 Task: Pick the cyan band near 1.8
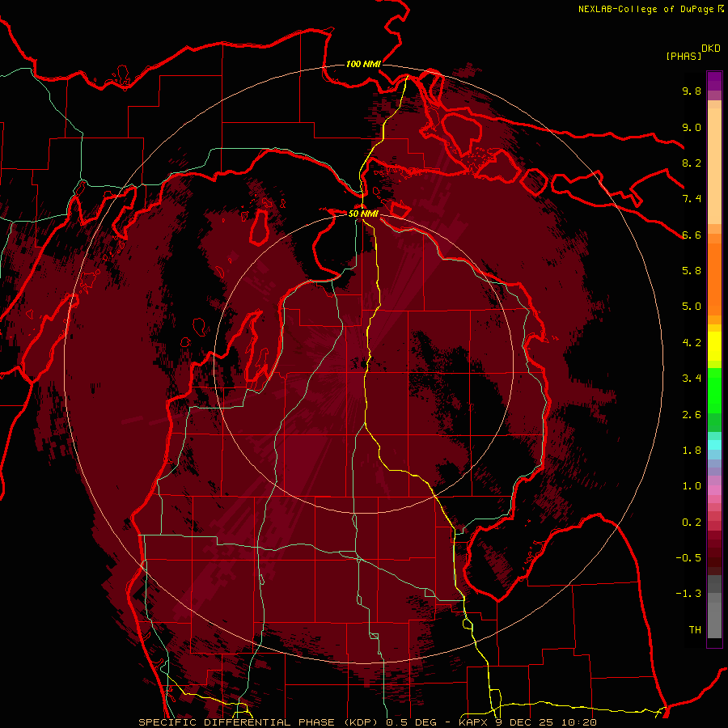714,445
